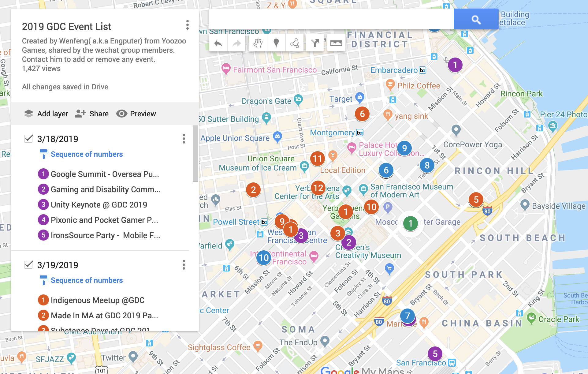Select IronsSource Party - Mobile F... item

point(99,235)
